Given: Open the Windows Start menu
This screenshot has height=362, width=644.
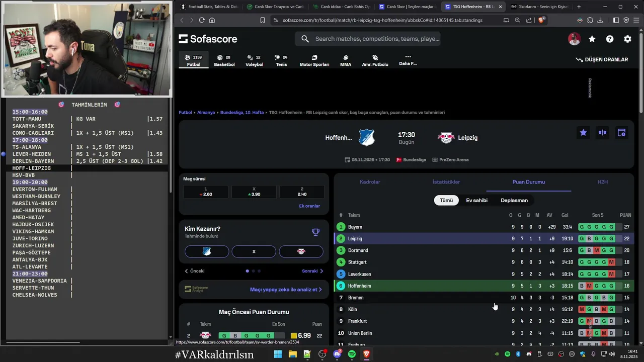Looking at the screenshot, I should [x=278, y=354].
